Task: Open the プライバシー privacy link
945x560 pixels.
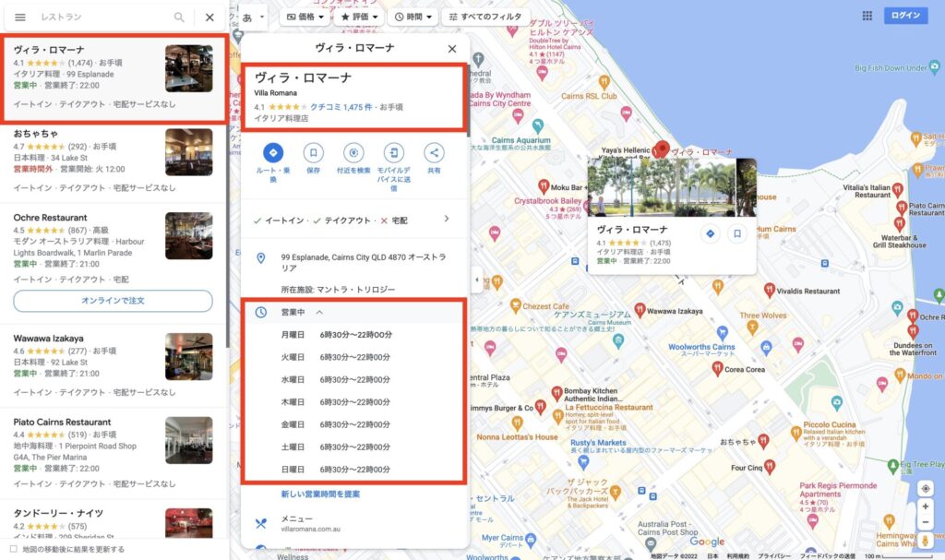Action: (774, 555)
